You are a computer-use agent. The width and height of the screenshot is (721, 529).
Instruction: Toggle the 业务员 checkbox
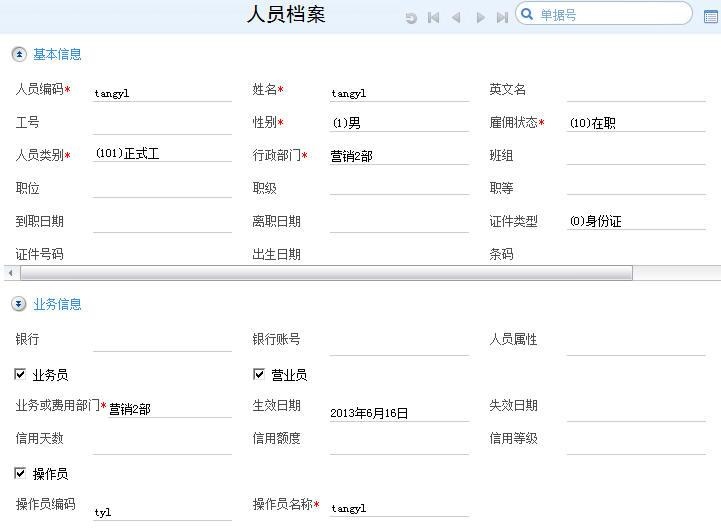click(20, 374)
